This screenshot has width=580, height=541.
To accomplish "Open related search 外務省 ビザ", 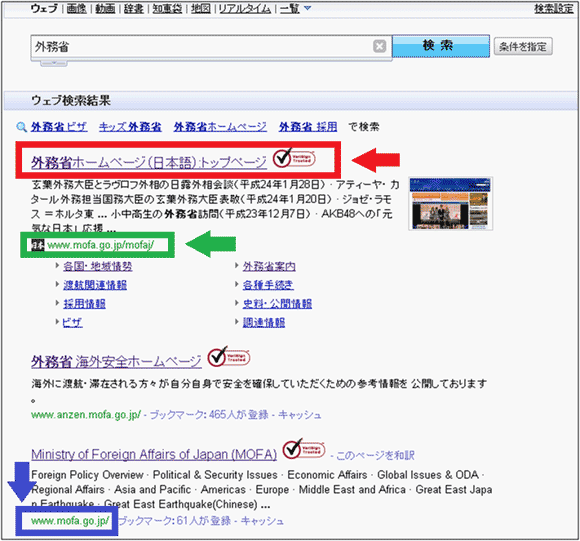I will [x=59, y=127].
